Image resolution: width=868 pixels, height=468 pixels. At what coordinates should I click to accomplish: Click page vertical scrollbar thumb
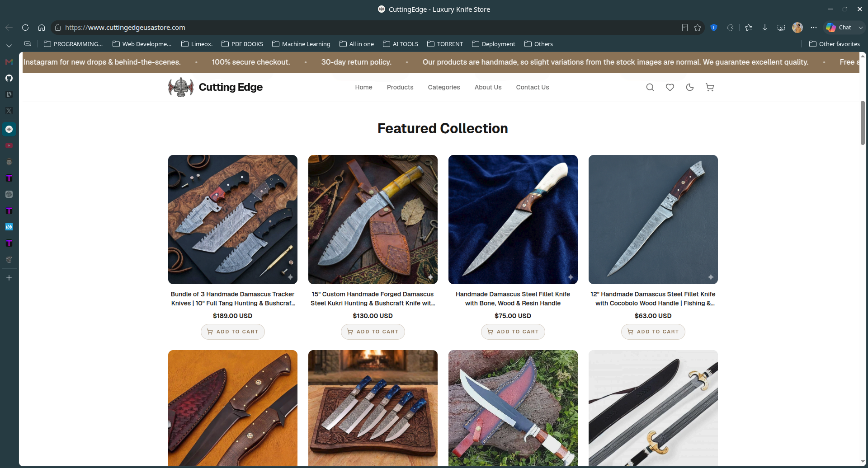pos(863,123)
